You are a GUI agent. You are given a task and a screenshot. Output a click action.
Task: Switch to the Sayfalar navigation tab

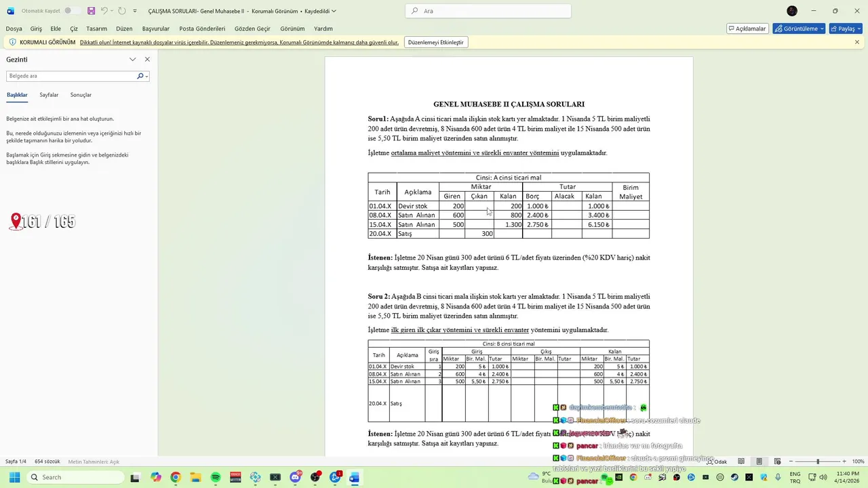49,95
